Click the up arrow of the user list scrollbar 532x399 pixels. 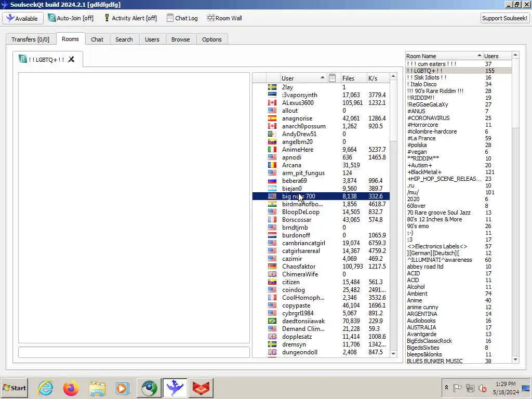click(393, 77)
